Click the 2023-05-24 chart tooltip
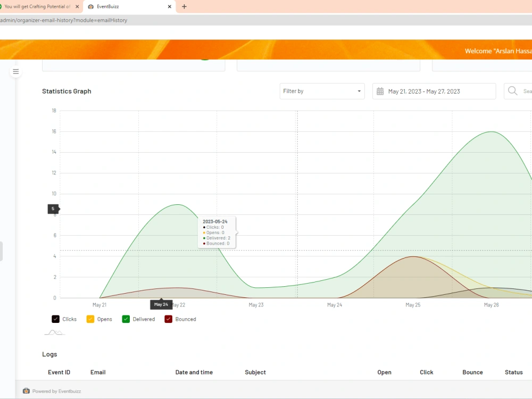The image size is (532, 399). [217, 232]
